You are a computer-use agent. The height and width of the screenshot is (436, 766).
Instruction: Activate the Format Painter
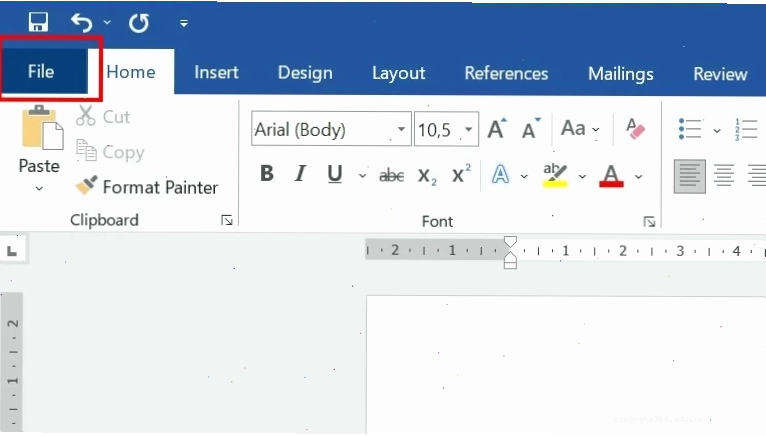tap(147, 187)
